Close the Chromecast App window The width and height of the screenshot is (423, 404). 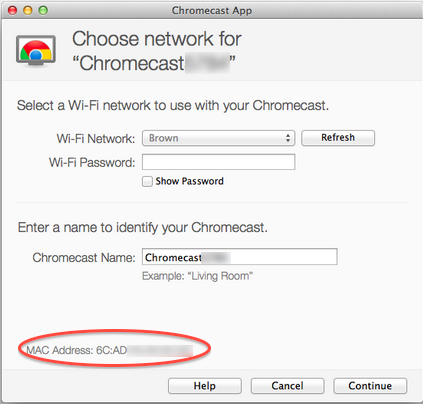(13, 10)
